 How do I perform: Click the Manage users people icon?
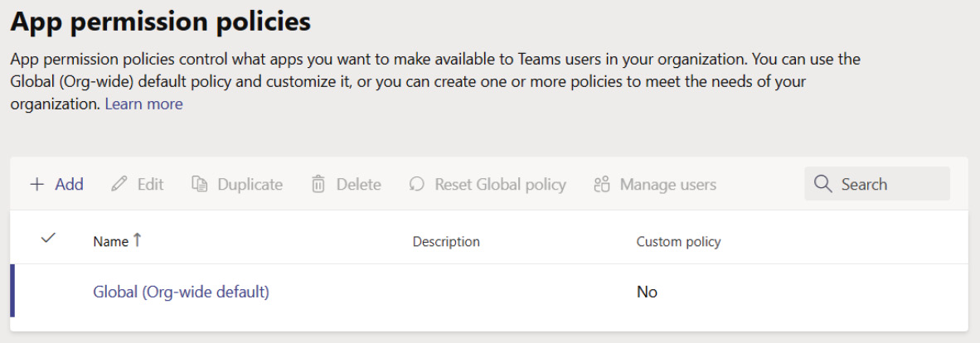pyautogui.click(x=602, y=185)
